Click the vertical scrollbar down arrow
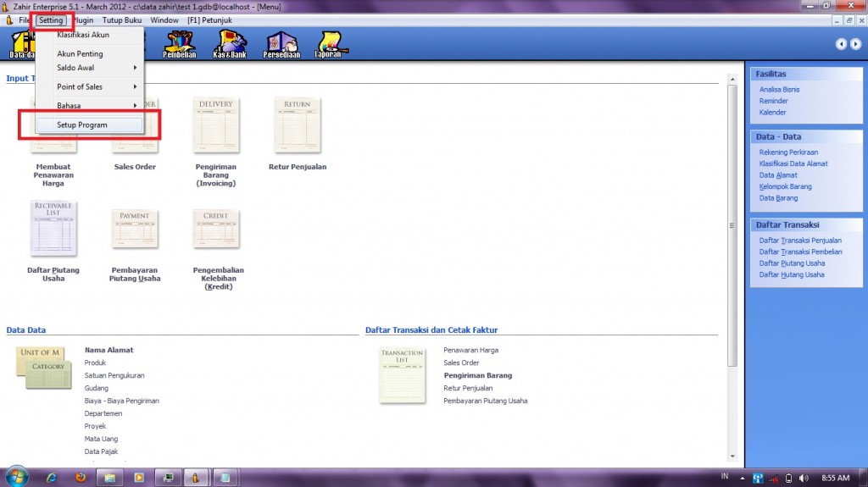The image size is (868, 487). pos(732,457)
